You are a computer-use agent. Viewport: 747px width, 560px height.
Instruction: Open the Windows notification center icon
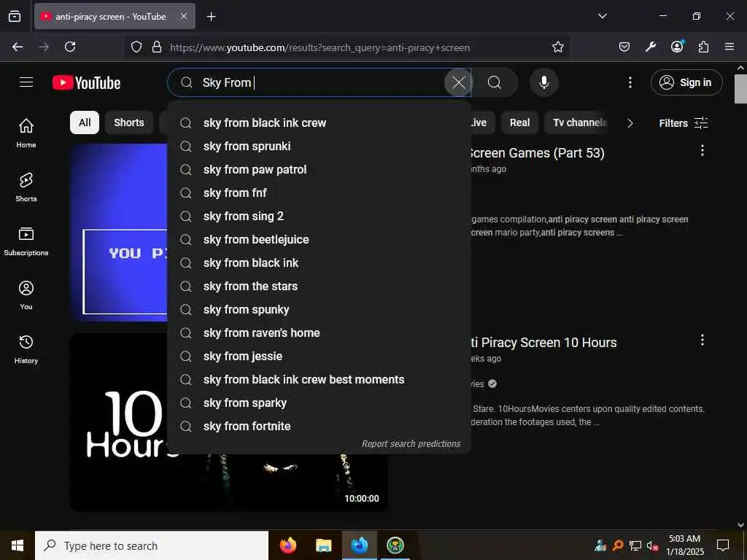pyautogui.click(x=723, y=545)
